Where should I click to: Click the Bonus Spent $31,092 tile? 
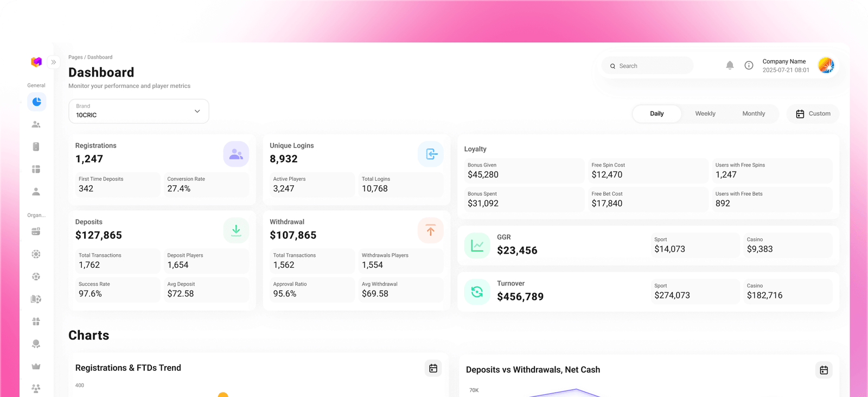point(524,199)
